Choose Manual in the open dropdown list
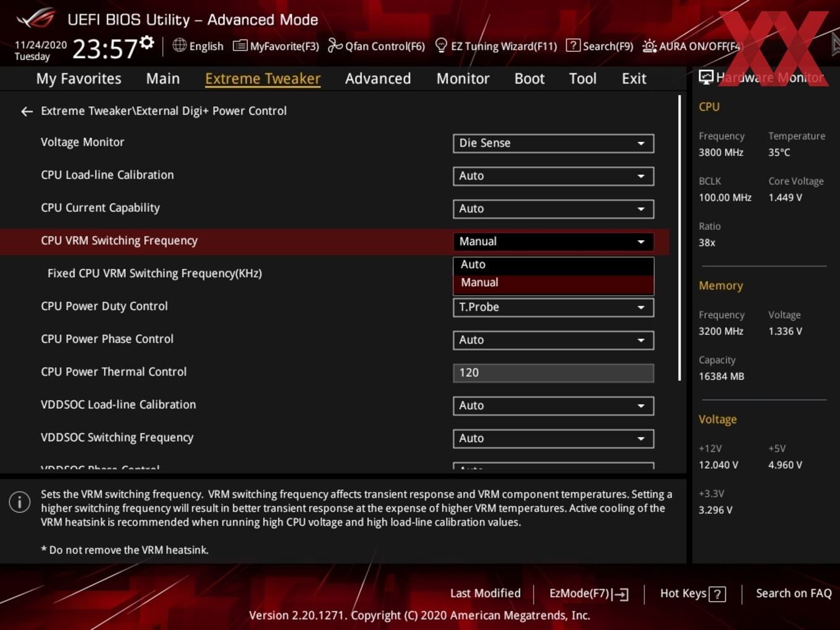840x630 pixels. click(x=553, y=283)
